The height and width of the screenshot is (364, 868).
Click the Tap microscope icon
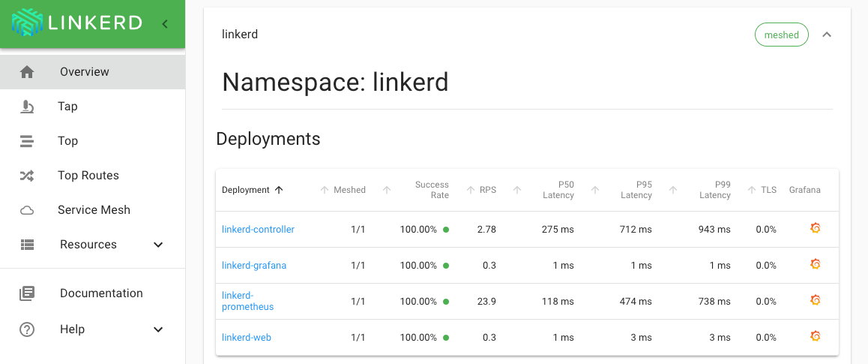(27, 107)
